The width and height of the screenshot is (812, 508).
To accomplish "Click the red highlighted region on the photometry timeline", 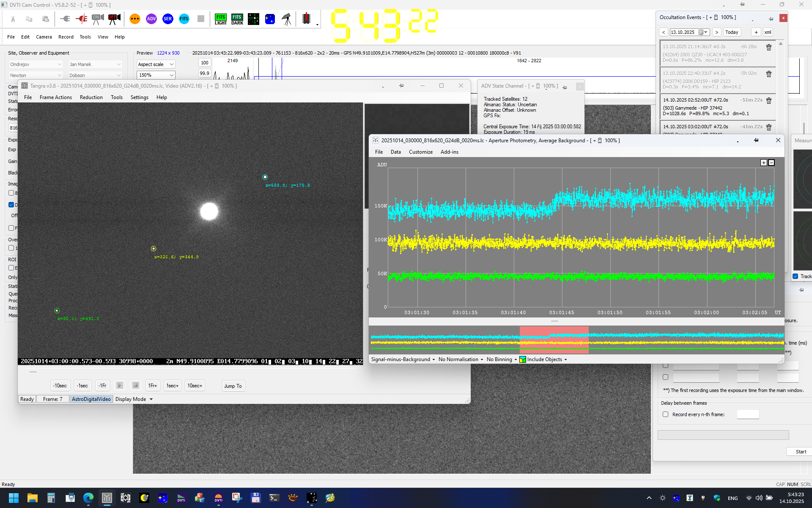I will tap(554, 340).
